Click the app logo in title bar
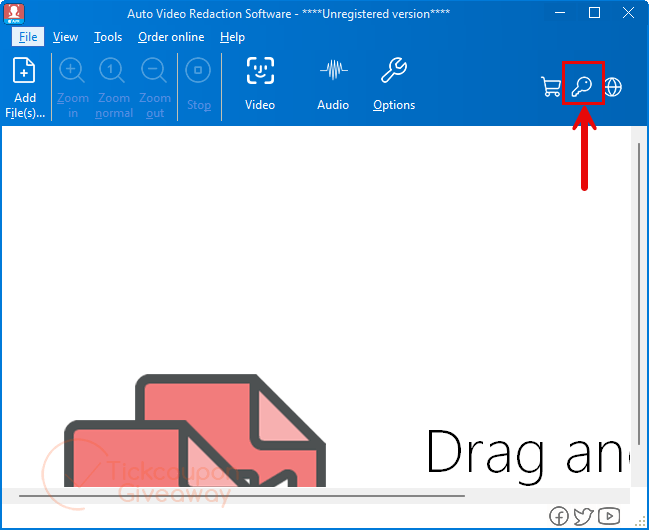 point(14,14)
